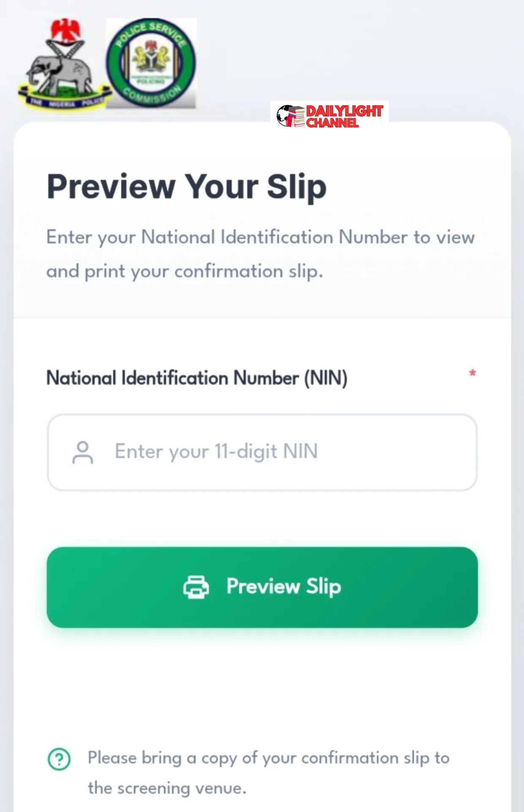Click the printer icon on the green button
Screen dimensions: 524x812
(196, 587)
